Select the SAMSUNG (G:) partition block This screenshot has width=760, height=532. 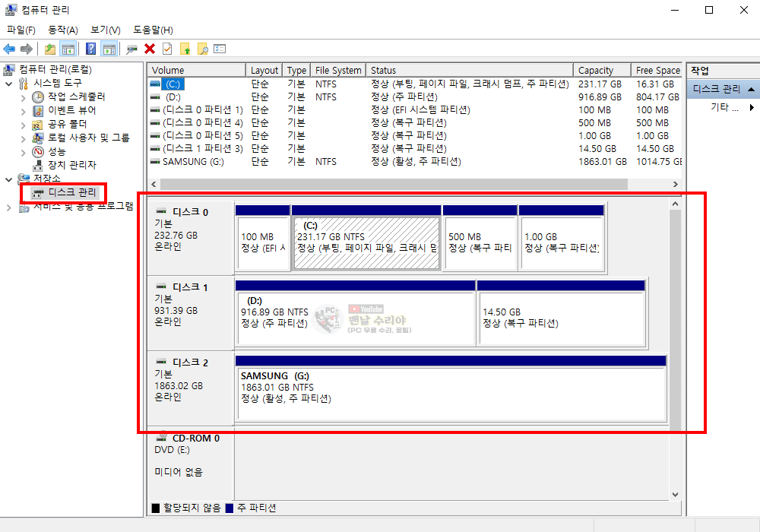451,394
